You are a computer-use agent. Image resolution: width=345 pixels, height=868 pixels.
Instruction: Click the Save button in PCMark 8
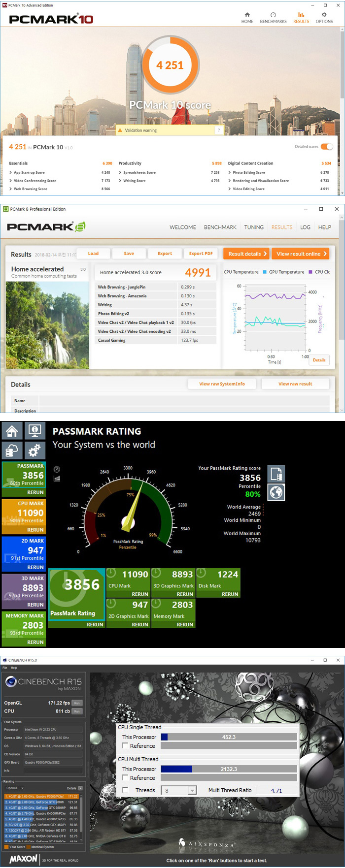[129, 254]
